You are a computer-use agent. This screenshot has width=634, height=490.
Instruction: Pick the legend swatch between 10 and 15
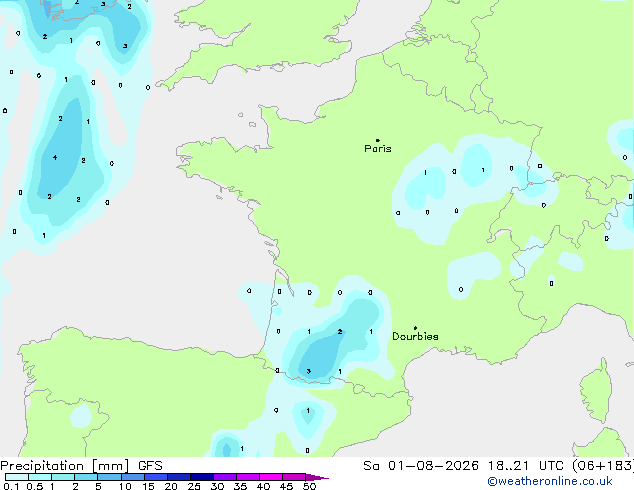(x=132, y=477)
